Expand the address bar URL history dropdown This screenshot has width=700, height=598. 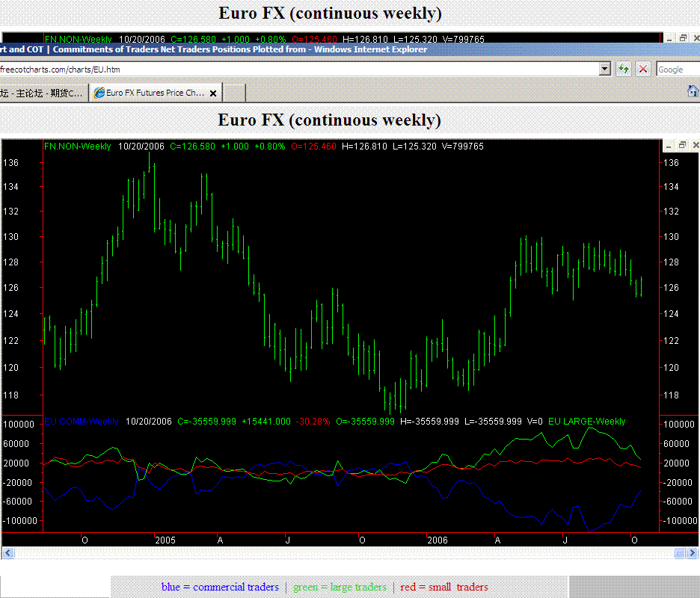605,70
